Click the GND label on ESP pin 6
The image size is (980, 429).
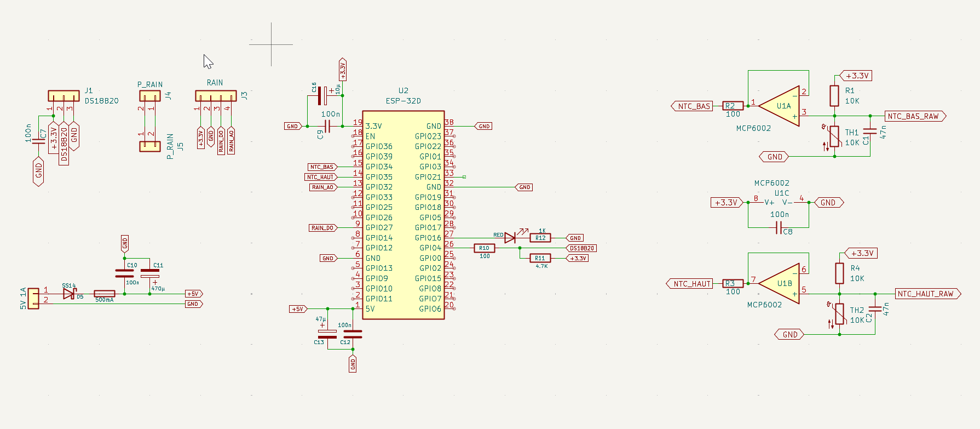coord(328,258)
